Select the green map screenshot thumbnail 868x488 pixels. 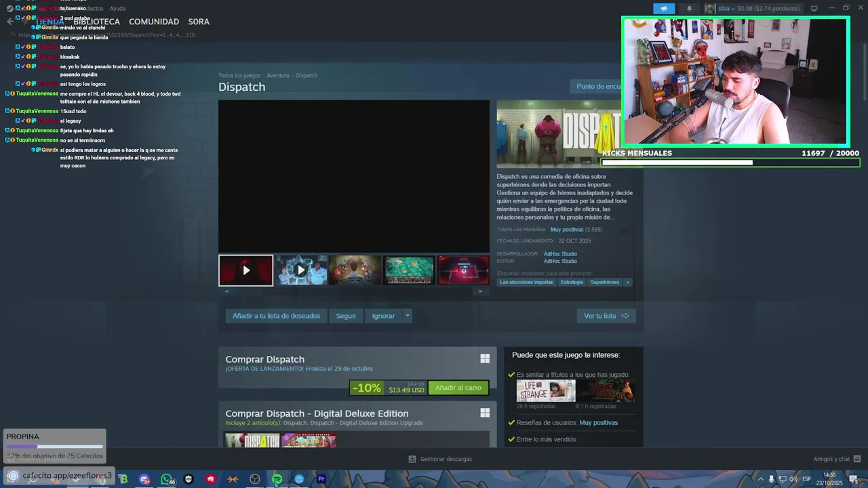pos(409,270)
